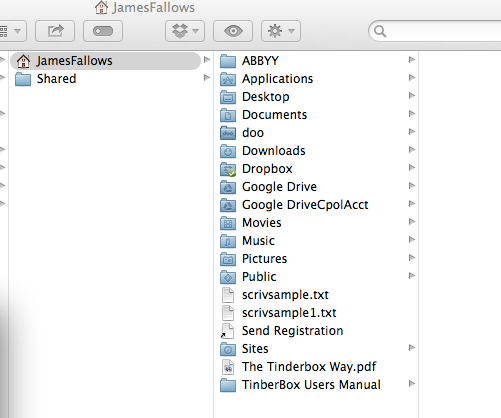
Task: Select the Downloads folder icon
Action: pyautogui.click(x=228, y=151)
